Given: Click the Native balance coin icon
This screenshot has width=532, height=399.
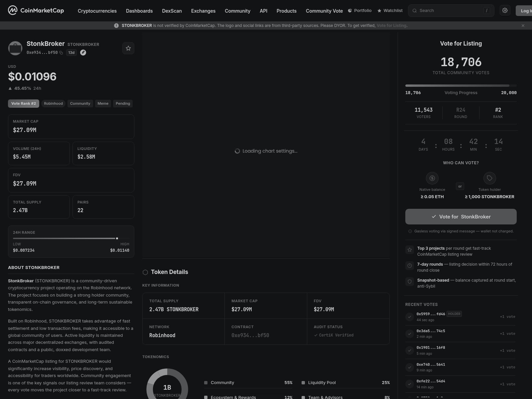Looking at the screenshot, I should click(x=432, y=178).
